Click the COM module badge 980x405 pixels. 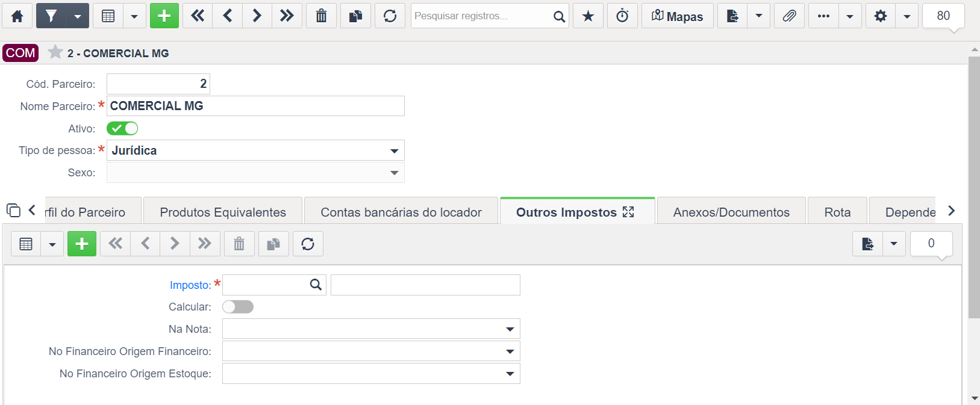(x=20, y=53)
